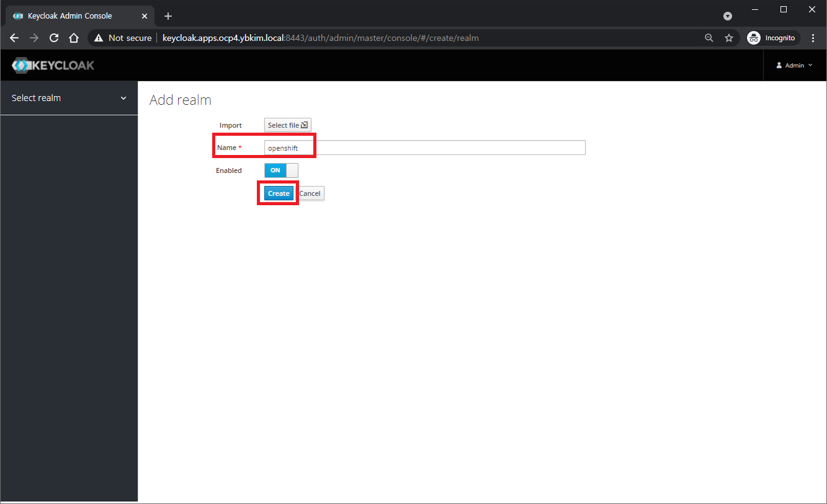
Task: Open the tab search dropdown arrow
Action: click(x=728, y=16)
